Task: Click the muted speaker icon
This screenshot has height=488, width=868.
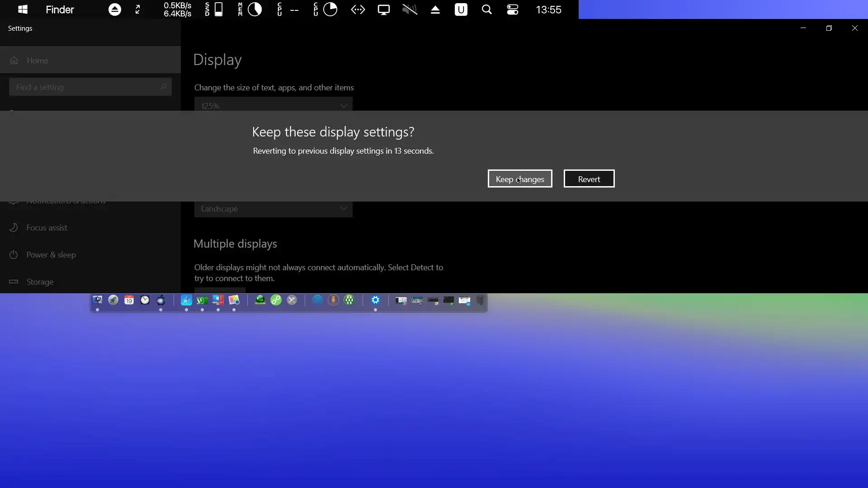Action: point(410,9)
